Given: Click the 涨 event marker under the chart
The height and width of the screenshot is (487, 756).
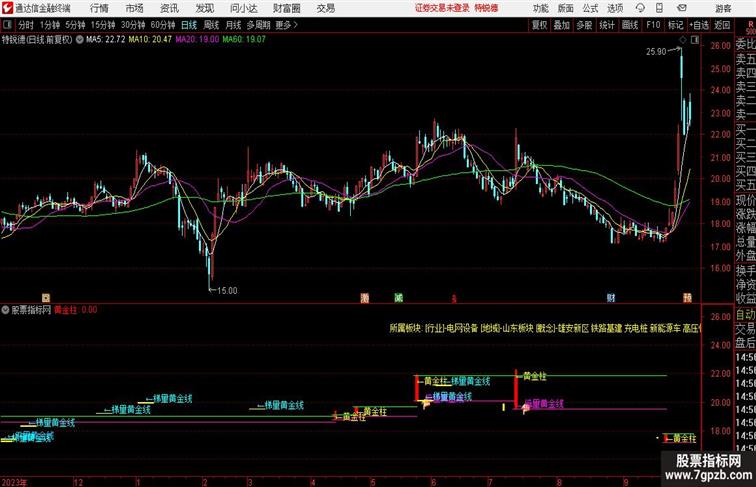Looking at the screenshot, I should tap(365, 298).
